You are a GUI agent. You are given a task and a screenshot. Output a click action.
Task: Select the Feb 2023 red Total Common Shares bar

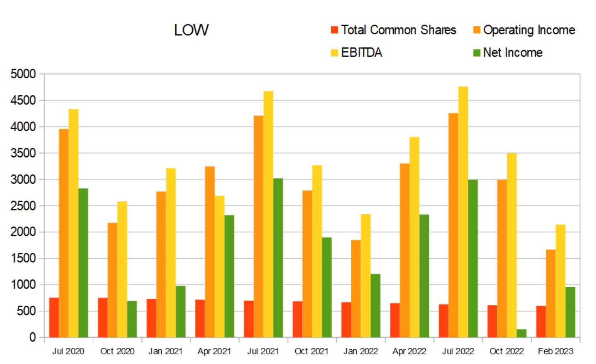point(541,321)
